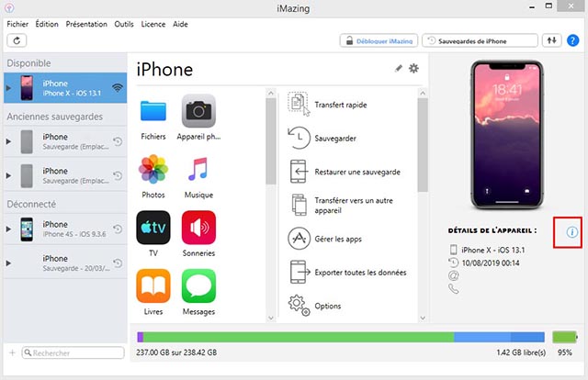The height and width of the screenshot is (380, 588).
Task: Click the refresh button in toolbar
Action: tap(17, 40)
